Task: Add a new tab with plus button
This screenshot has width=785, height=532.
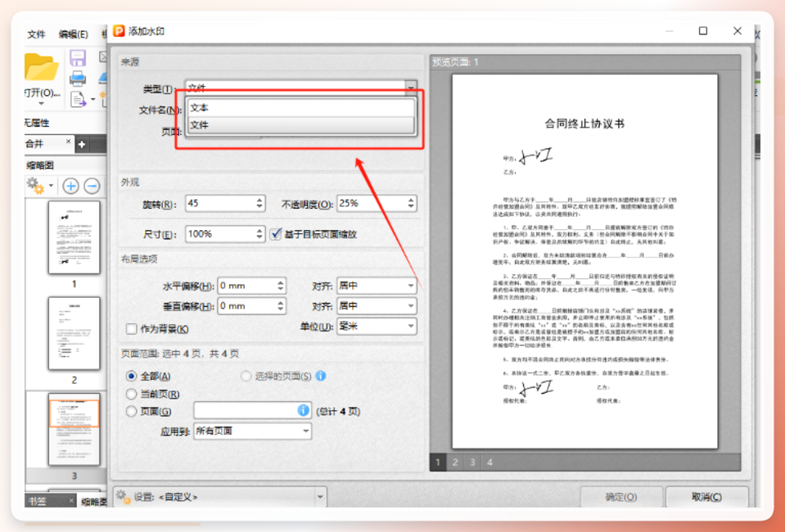Action: (82, 144)
